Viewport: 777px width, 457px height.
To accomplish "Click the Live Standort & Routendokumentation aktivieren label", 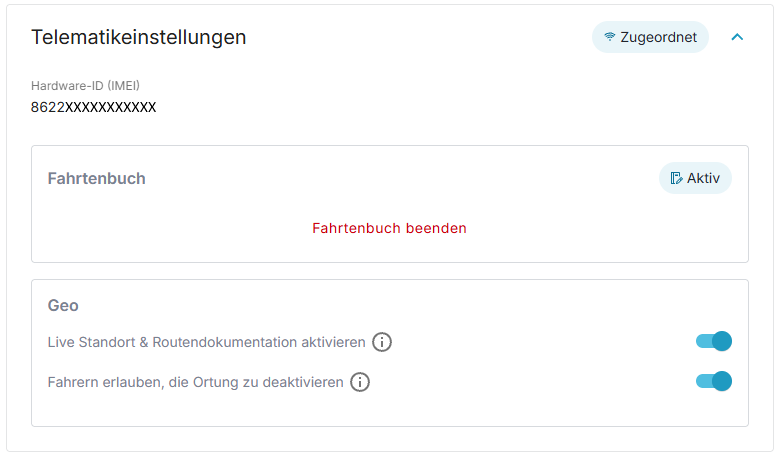I will pyautogui.click(x=207, y=343).
